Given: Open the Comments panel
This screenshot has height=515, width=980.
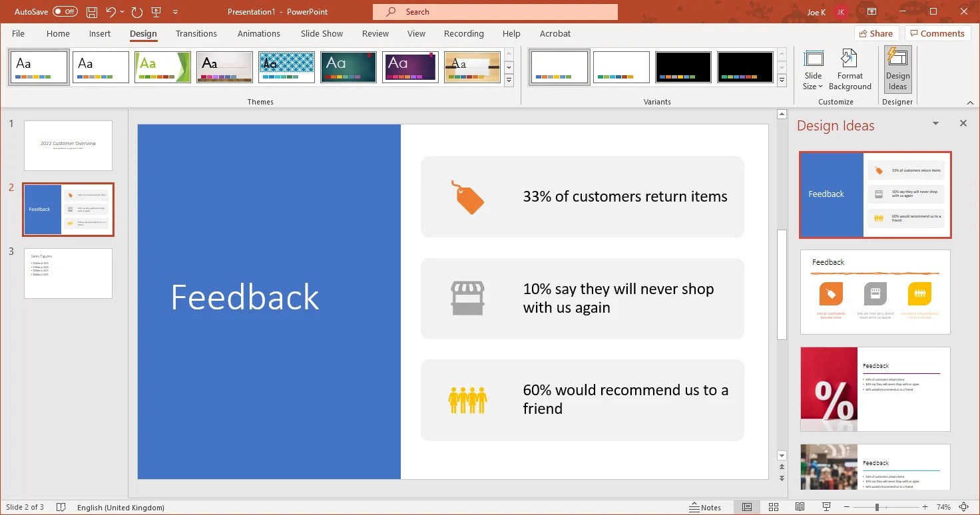Looking at the screenshot, I should 937,33.
